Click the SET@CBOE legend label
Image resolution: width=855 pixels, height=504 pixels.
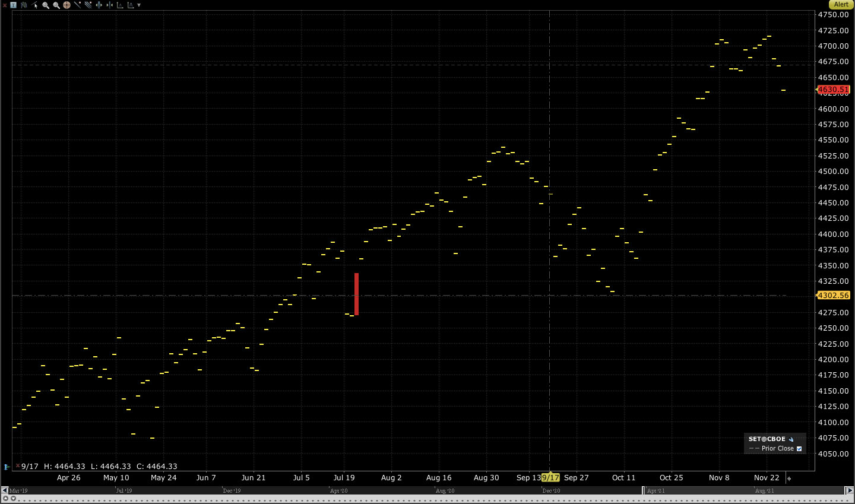(x=767, y=439)
